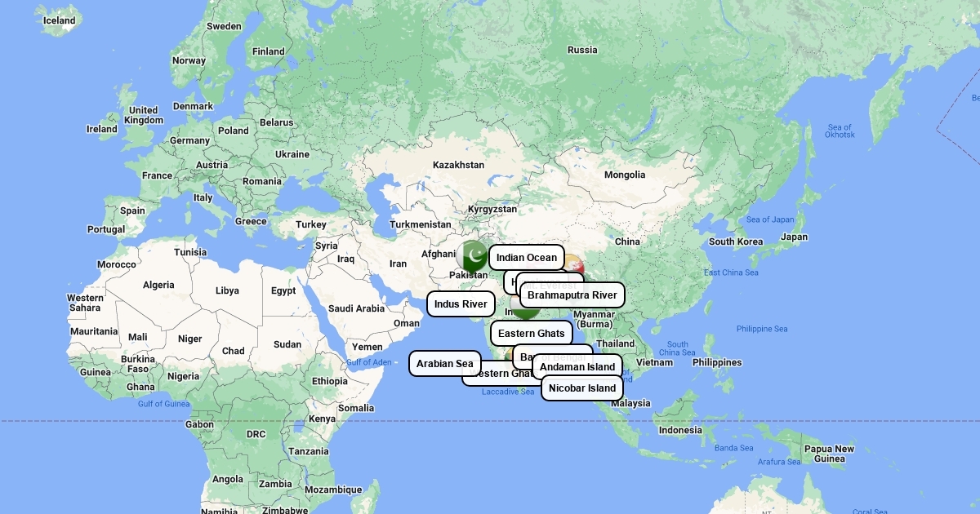Viewport: 980px width, 514px height.
Task: Select the Indian Ocean label
Action: 526,258
